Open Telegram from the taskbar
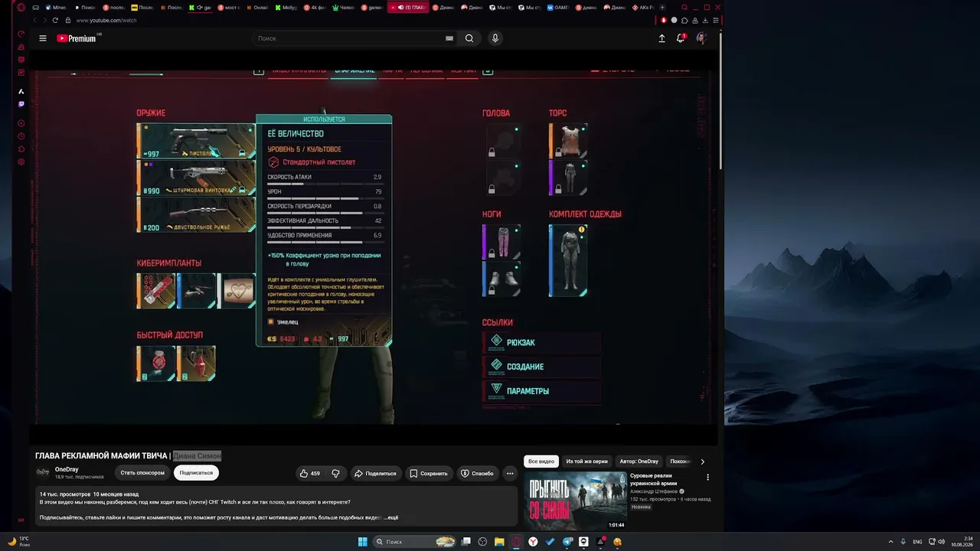 click(x=567, y=542)
